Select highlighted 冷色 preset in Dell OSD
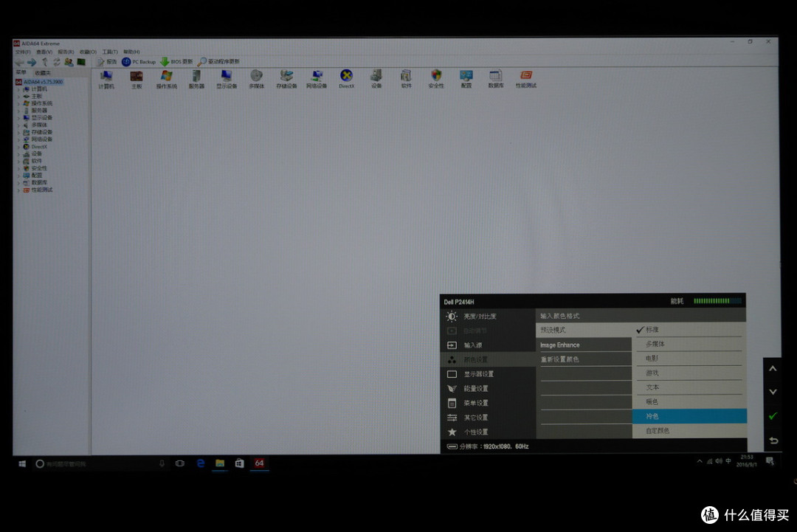This screenshot has height=532, width=797. pos(689,416)
